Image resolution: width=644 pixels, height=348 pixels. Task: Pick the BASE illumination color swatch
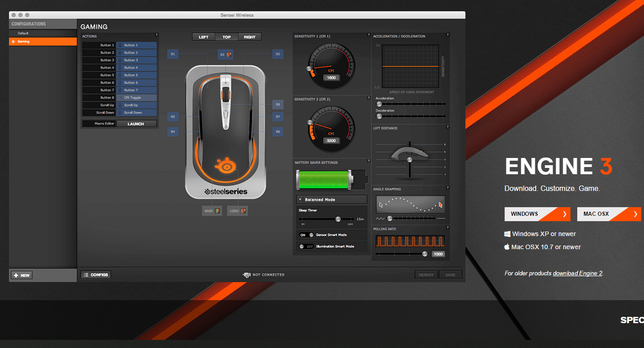click(217, 211)
